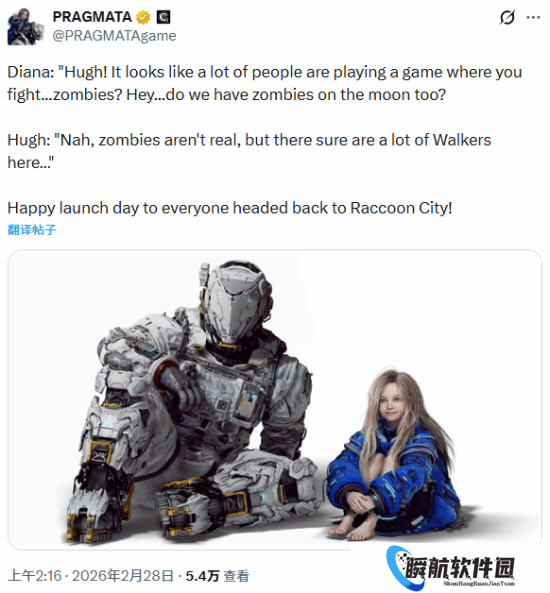Click the 瞬航软件园 watermark text
Image resolution: width=550 pixels, height=593 pixels.
point(460,568)
